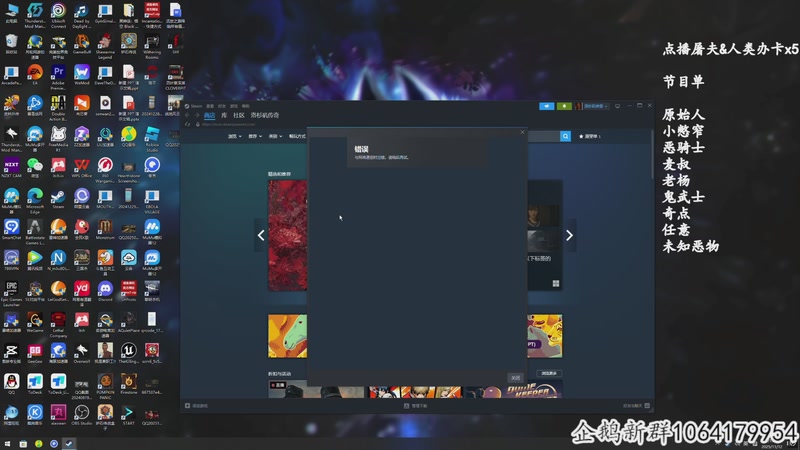This screenshot has height=450, width=800.
Task: Select the Roblox Studio desktop icon
Action: [152, 139]
